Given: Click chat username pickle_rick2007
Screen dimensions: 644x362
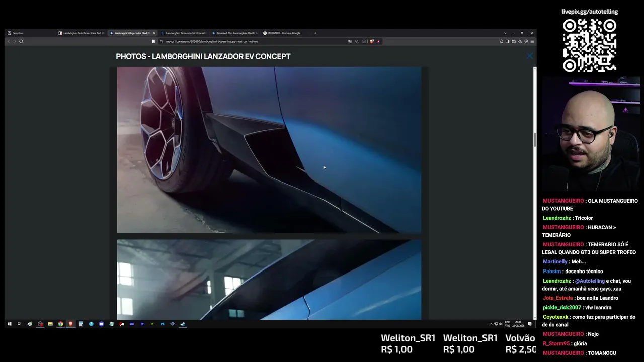Looking at the screenshot, I should [562, 308].
